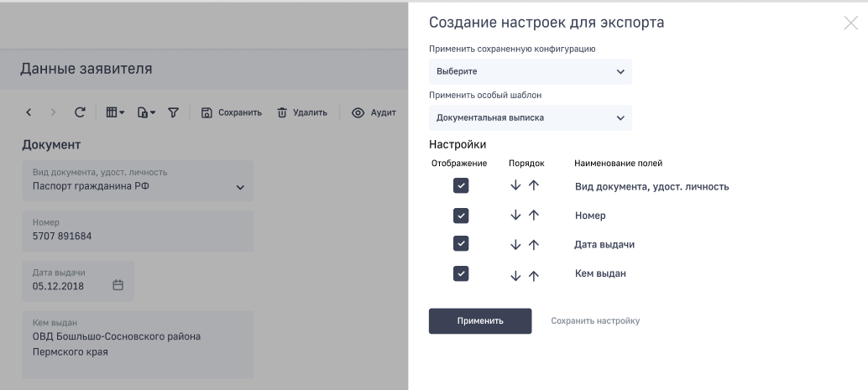The width and height of the screenshot is (868, 390).
Task: Open the Excel export dropdown
Action: [146, 112]
